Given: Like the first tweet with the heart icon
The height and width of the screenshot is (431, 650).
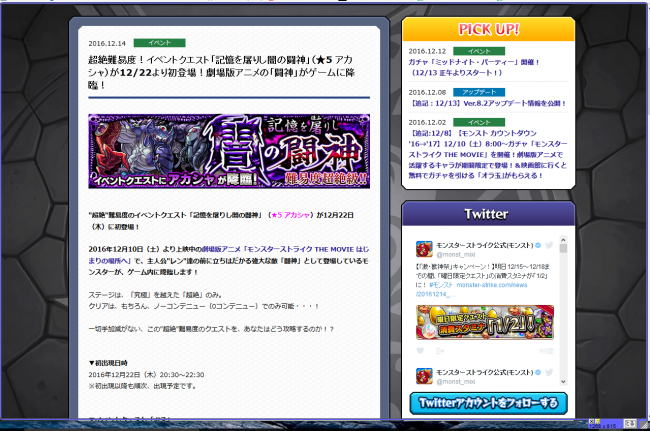Looking at the screenshot, I should coord(420,351).
